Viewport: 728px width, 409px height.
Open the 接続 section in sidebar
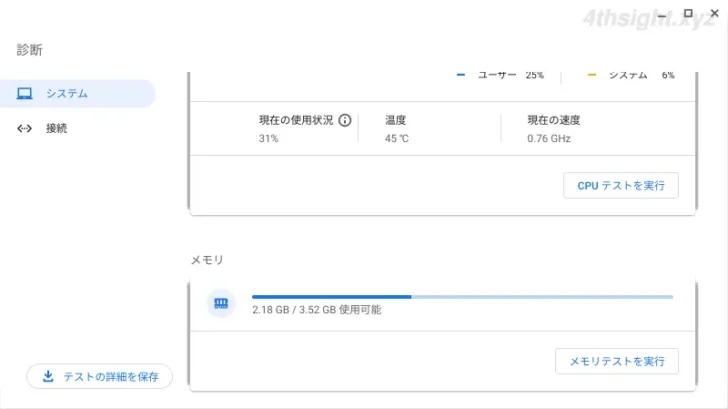pos(77,128)
